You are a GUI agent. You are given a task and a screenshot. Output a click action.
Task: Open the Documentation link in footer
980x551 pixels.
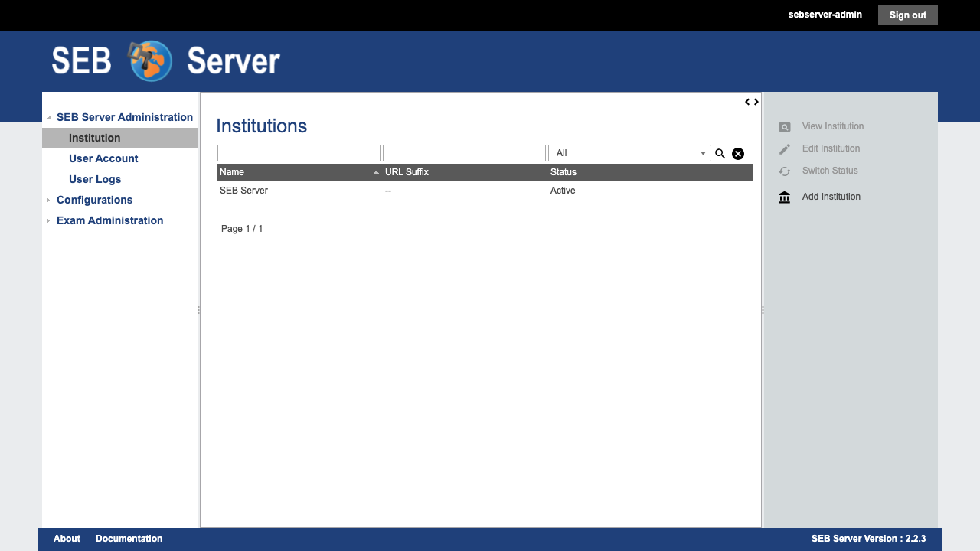tap(129, 539)
